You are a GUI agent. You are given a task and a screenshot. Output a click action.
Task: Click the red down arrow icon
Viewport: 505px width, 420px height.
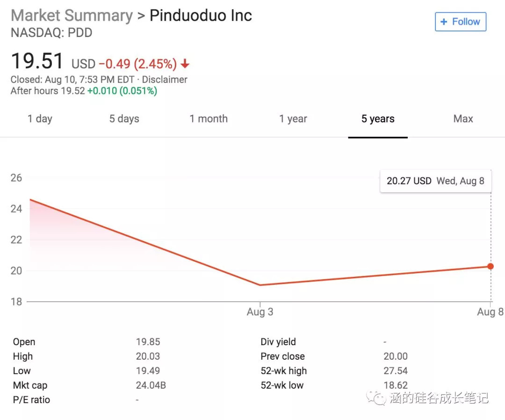pyautogui.click(x=185, y=64)
